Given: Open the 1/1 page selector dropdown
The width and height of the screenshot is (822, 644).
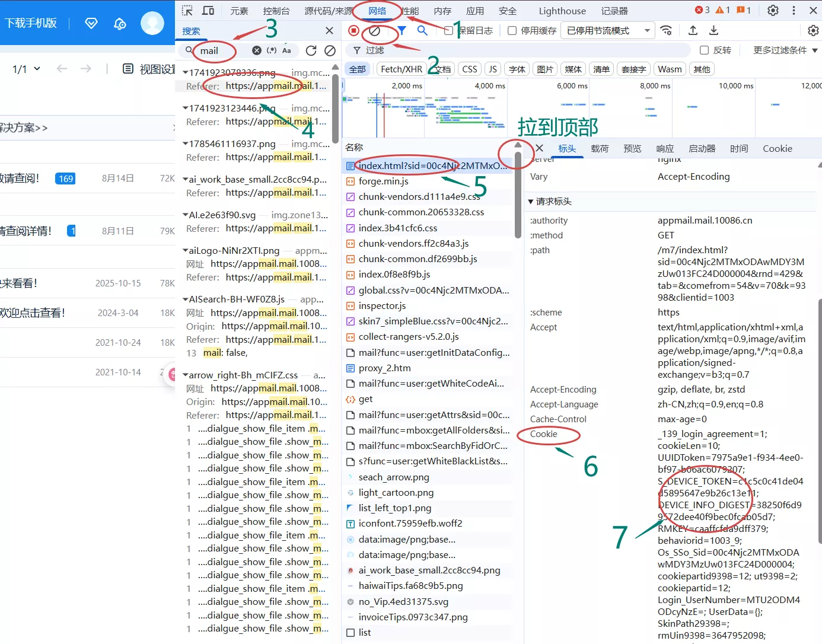Looking at the screenshot, I should pos(26,69).
